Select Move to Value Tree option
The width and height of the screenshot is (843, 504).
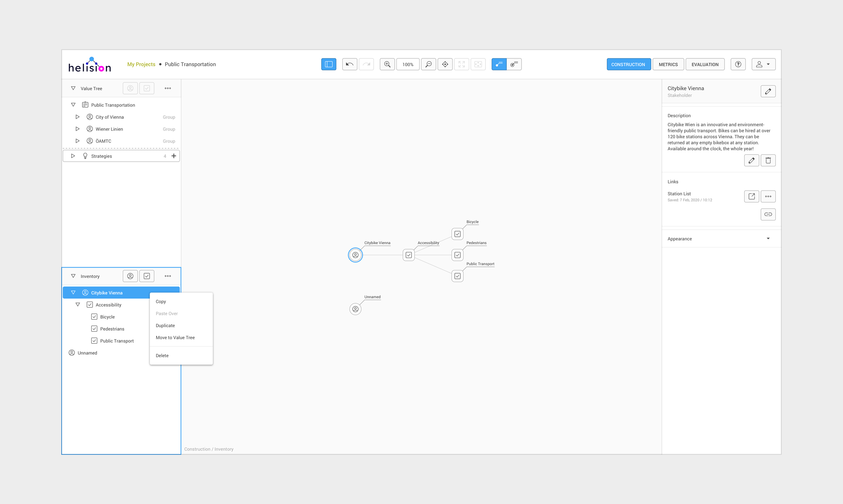point(175,338)
